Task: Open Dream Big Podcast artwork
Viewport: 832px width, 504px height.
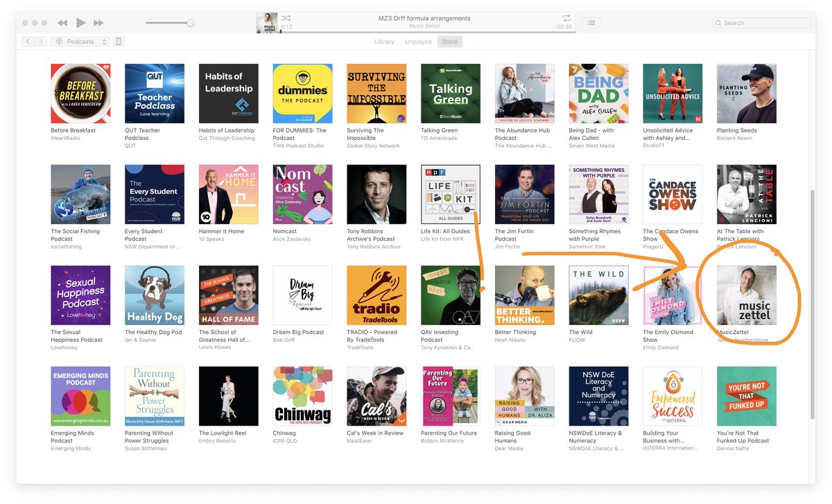Action: 303,295
